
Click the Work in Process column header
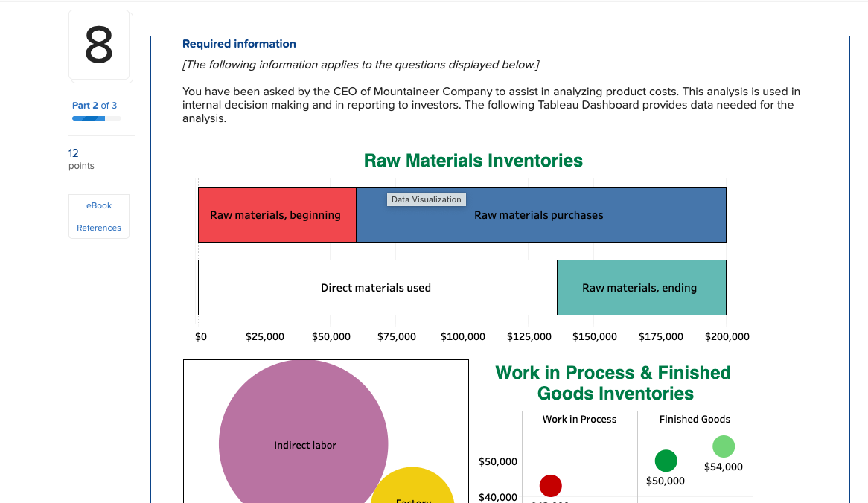580,419
